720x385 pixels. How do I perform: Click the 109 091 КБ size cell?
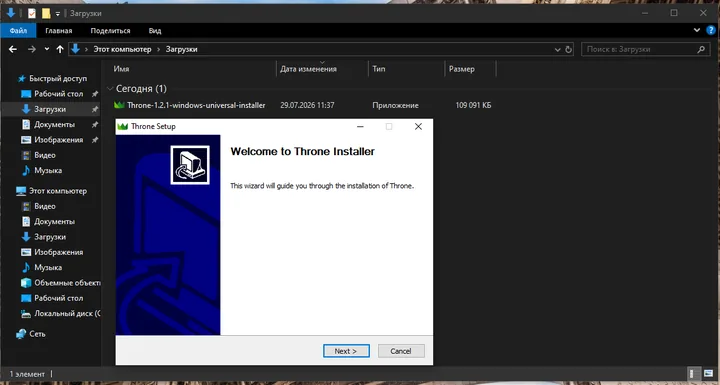point(473,105)
